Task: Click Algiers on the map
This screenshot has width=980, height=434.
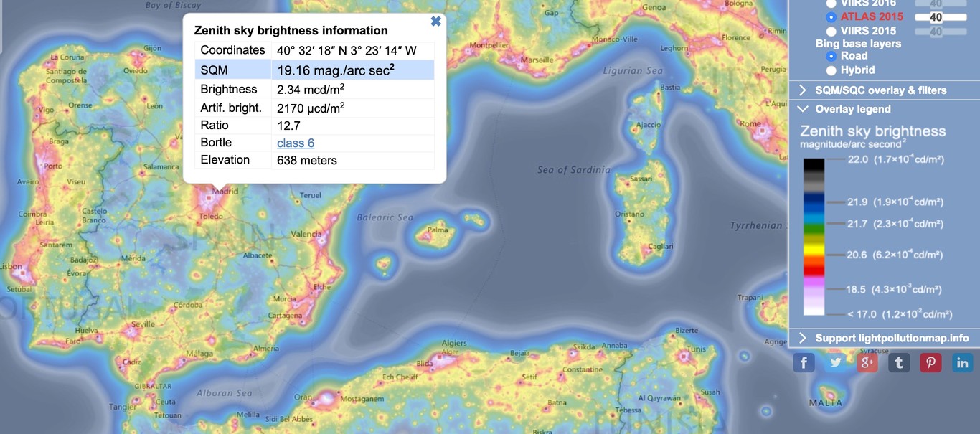Action: [x=455, y=343]
